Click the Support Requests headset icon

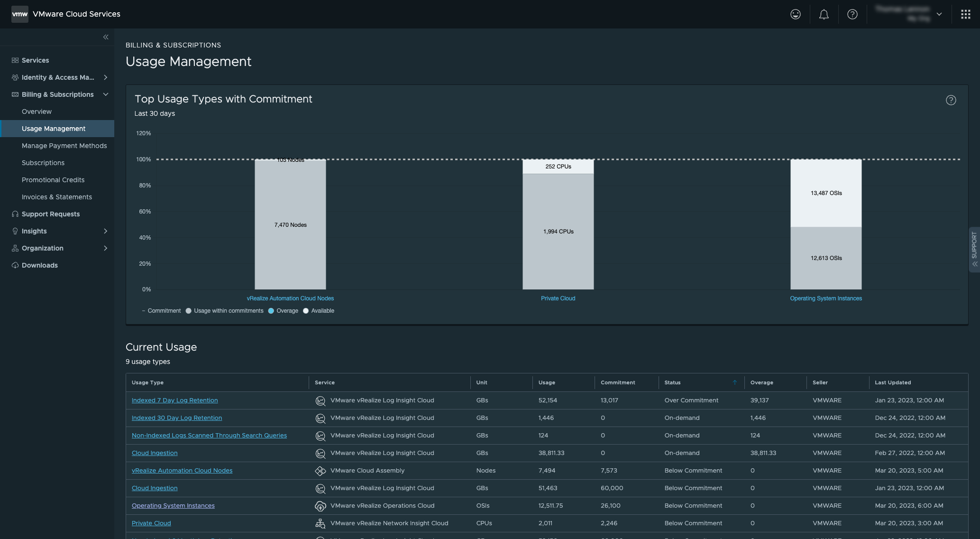15,214
